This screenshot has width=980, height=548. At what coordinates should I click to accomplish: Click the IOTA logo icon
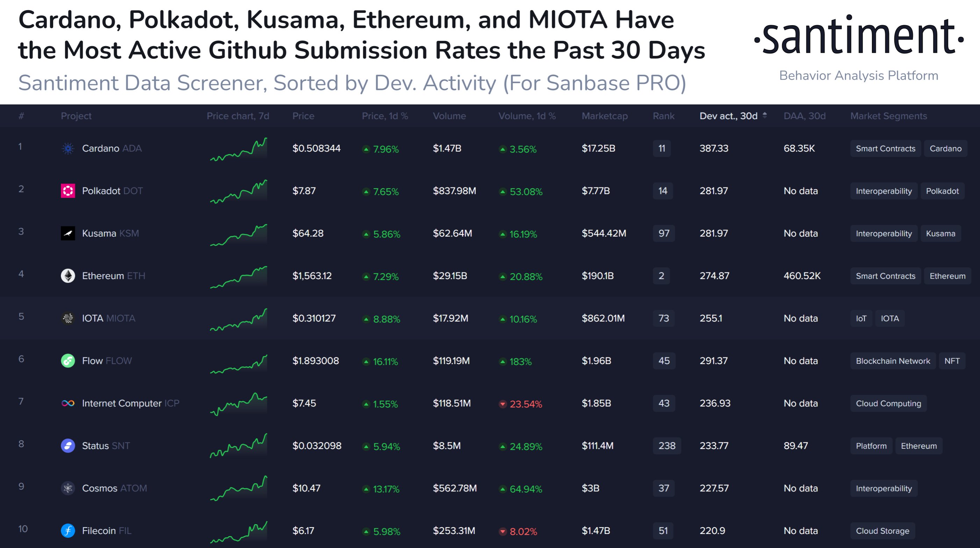coord(68,318)
